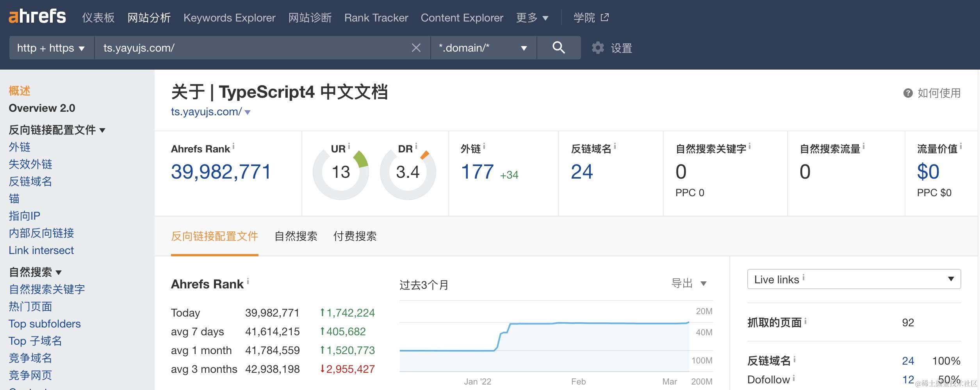
Task: Open 失效外链 in the sidebar
Action: click(x=30, y=164)
